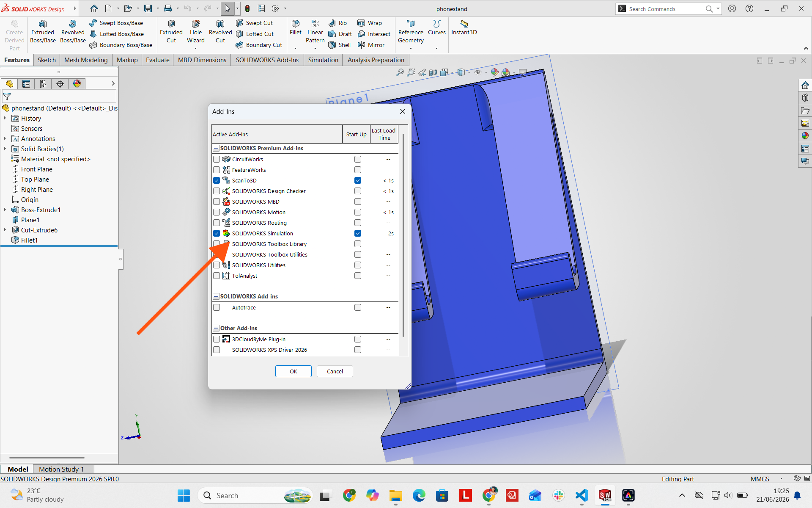
Task: Apply the Fillet tool
Action: click(x=296, y=28)
